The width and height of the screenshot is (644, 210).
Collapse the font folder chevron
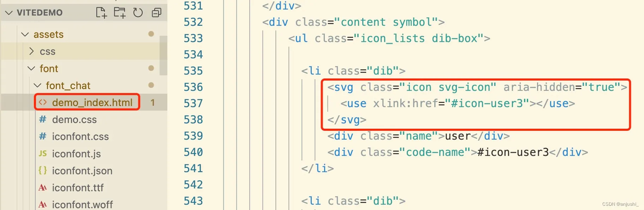(x=31, y=68)
